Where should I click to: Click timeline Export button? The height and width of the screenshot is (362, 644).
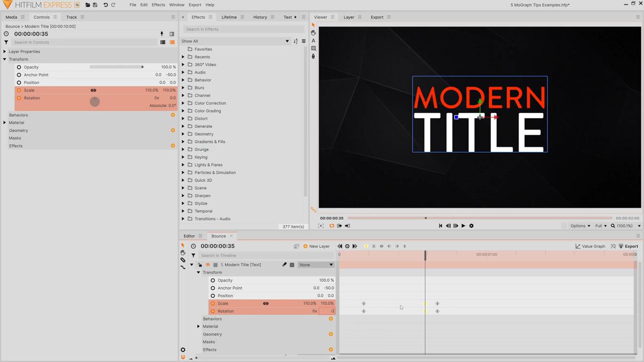(x=628, y=246)
